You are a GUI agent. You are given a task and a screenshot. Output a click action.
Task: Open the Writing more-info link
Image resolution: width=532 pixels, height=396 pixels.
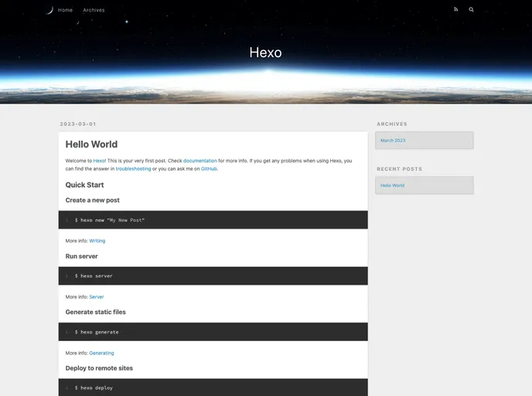[x=97, y=241]
